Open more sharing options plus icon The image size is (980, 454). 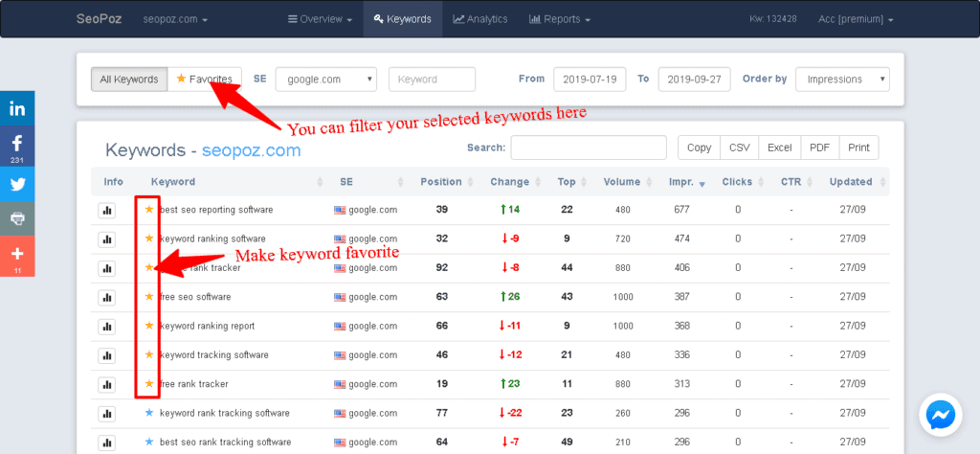point(17,256)
